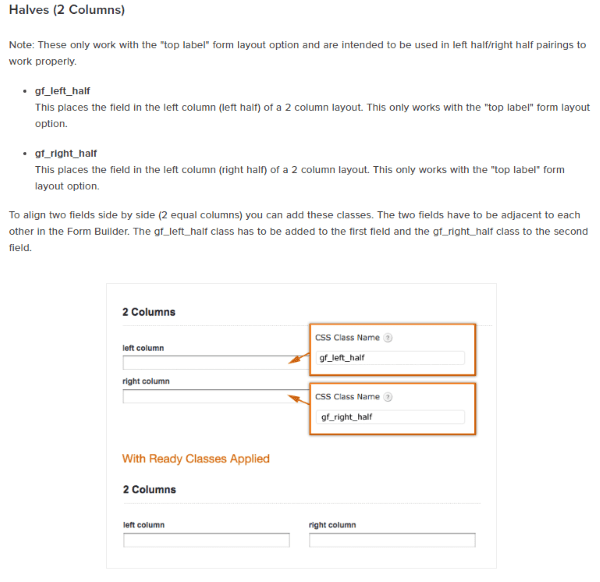This screenshot has height=582, width=600.
Task: Click the orange arrow pointing to right column field
Action: click(x=296, y=398)
